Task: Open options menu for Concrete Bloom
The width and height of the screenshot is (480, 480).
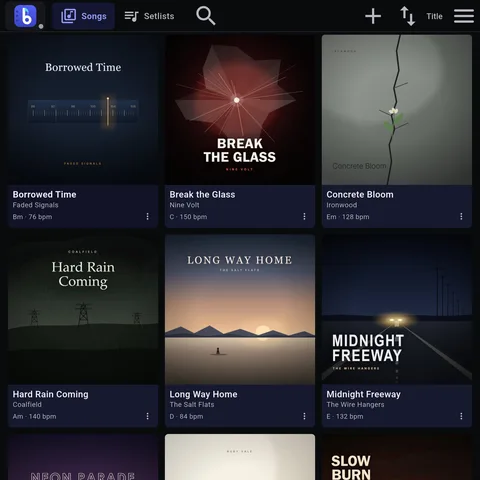Action: [x=461, y=216]
